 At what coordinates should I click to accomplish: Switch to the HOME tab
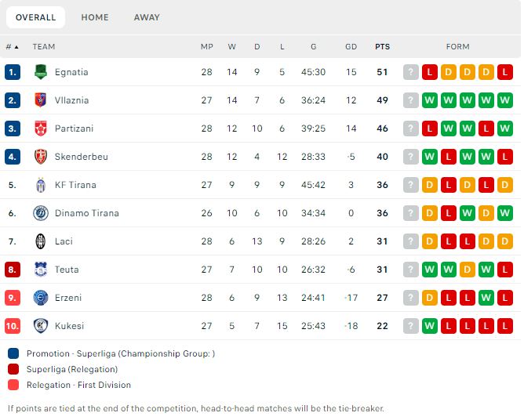tap(95, 17)
